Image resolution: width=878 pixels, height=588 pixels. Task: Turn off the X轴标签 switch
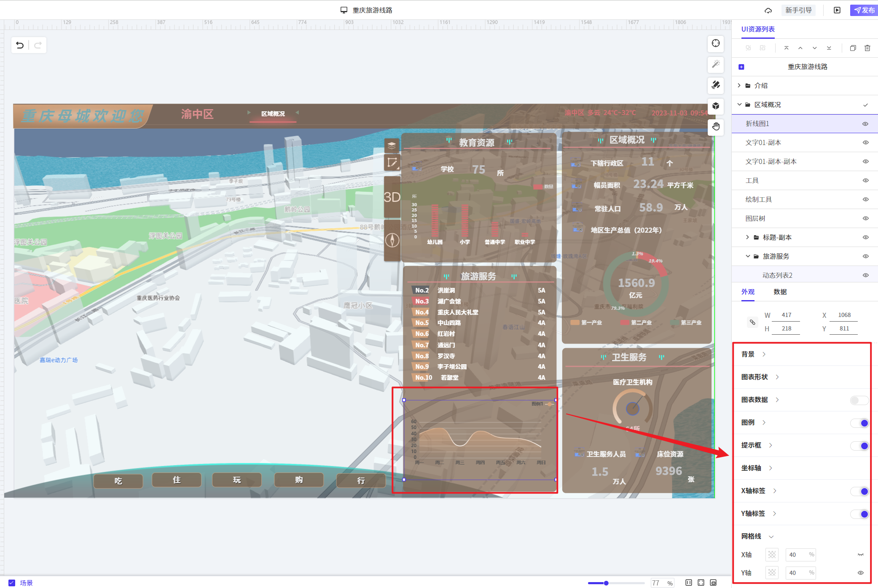[859, 491]
